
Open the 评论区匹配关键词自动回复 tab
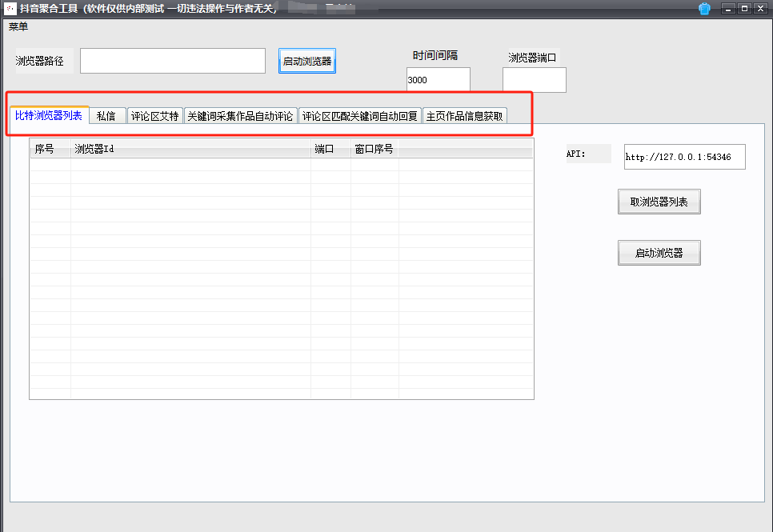pyautogui.click(x=360, y=116)
